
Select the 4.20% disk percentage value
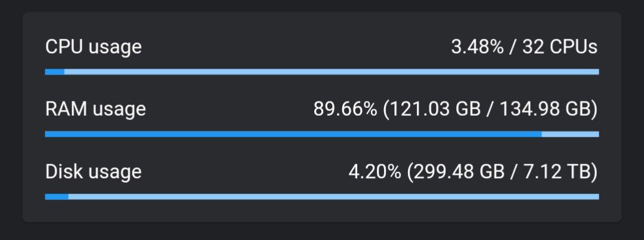tap(374, 172)
